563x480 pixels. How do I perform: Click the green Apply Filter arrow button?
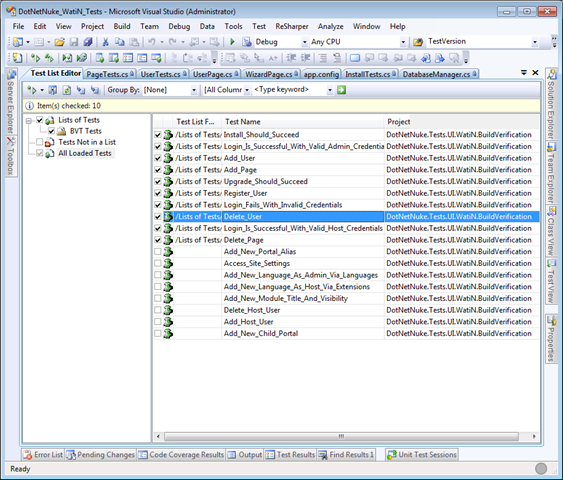click(x=341, y=90)
